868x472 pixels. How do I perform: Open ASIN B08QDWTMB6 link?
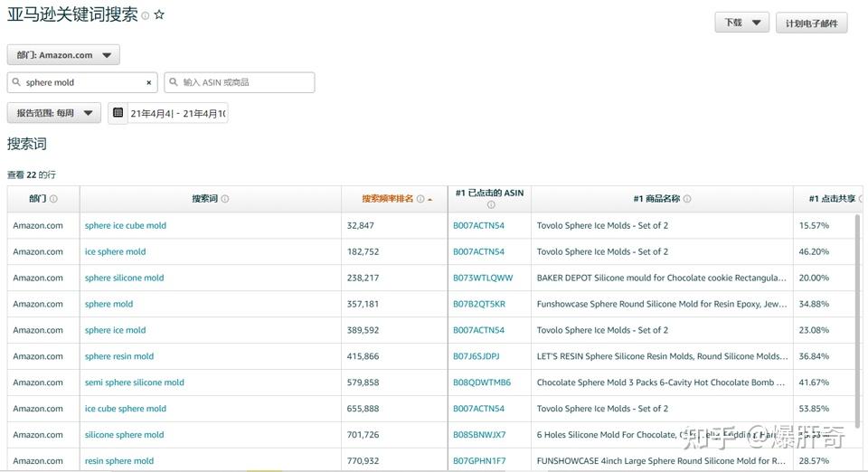(482, 382)
